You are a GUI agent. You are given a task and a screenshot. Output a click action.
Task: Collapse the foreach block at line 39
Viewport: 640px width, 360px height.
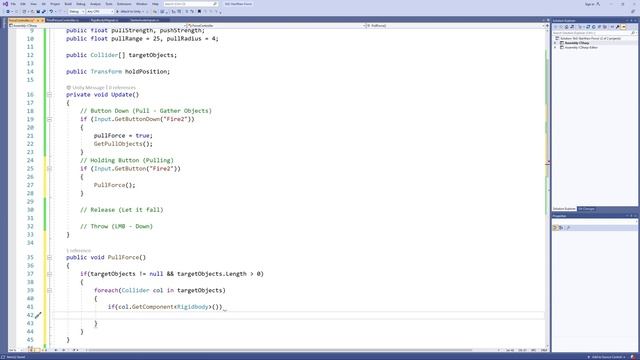pyautogui.click(x=49, y=291)
